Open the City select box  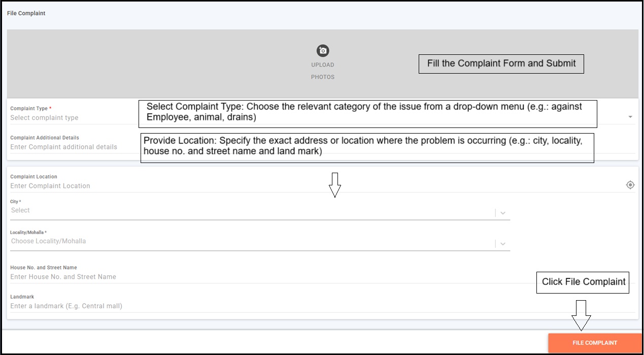click(x=249, y=211)
